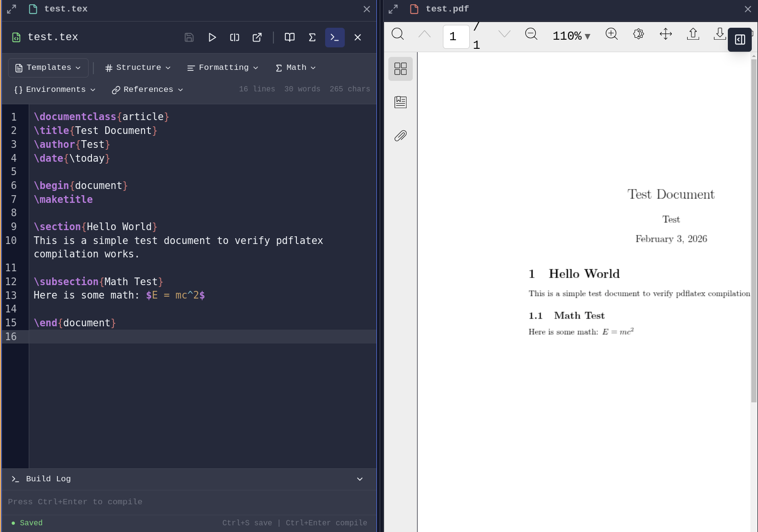Click the PDF vertical scrollbar
The image size is (758, 532).
754,230
